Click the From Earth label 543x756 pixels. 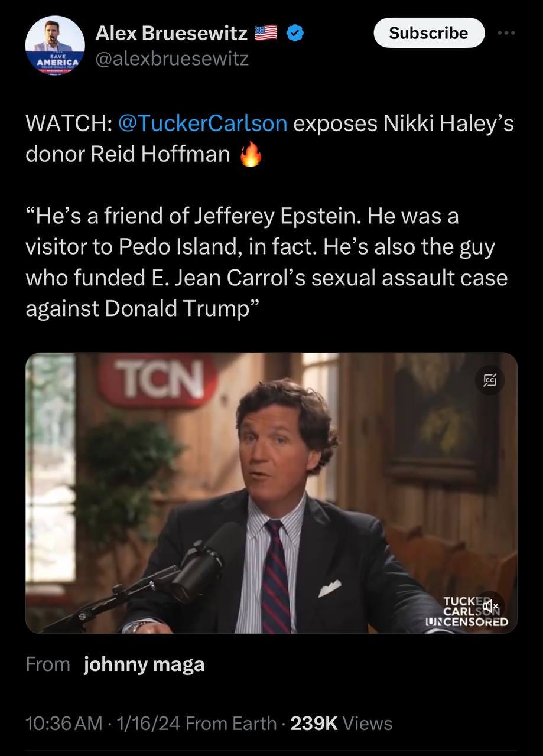pyautogui.click(x=231, y=724)
